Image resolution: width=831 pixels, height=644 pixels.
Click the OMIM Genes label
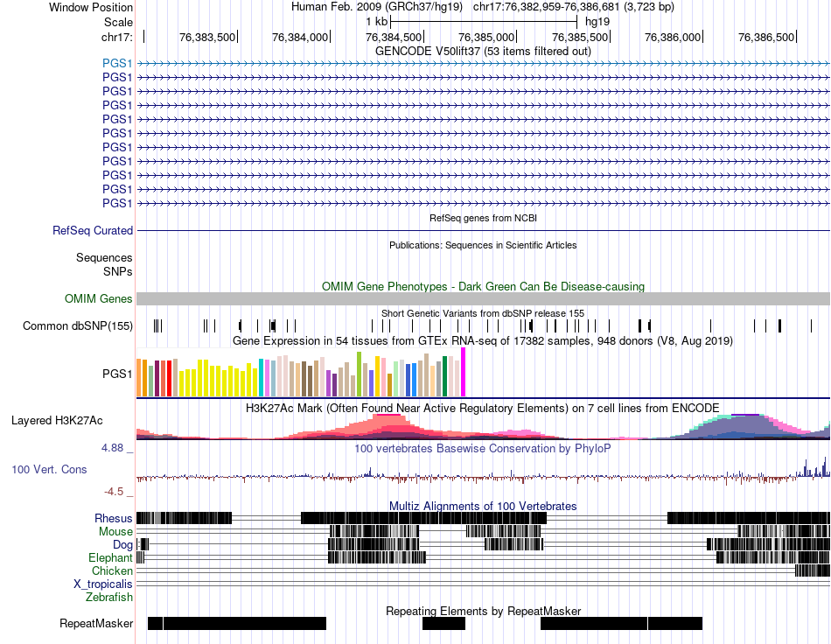point(98,299)
